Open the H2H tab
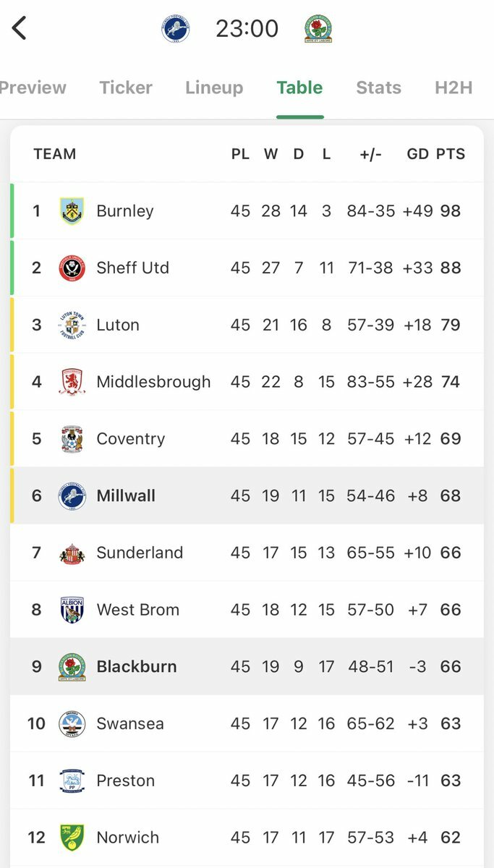This screenshot has width=494, height=868. coord(453,88)
